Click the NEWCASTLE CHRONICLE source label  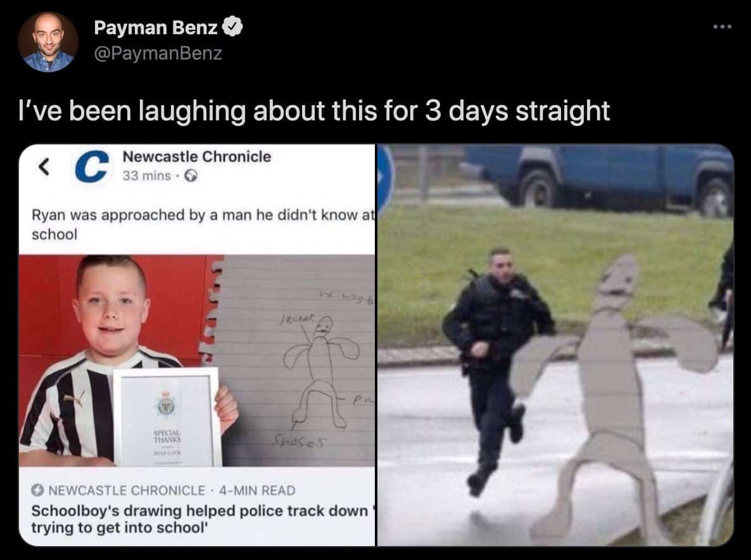tap(127, 490)
